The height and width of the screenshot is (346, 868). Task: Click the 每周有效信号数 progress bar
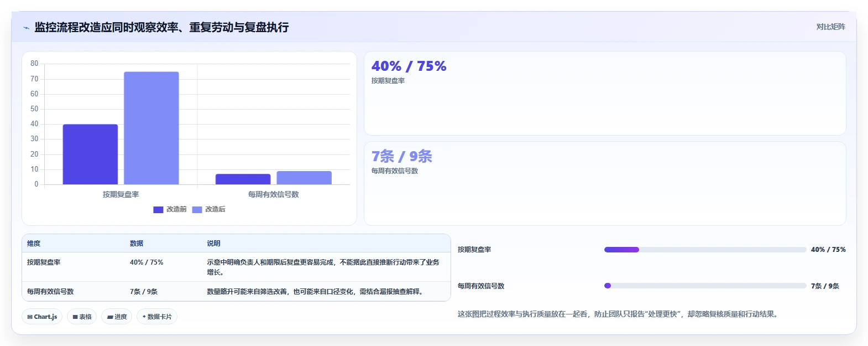pyautogui.click(x=705, y=286)
